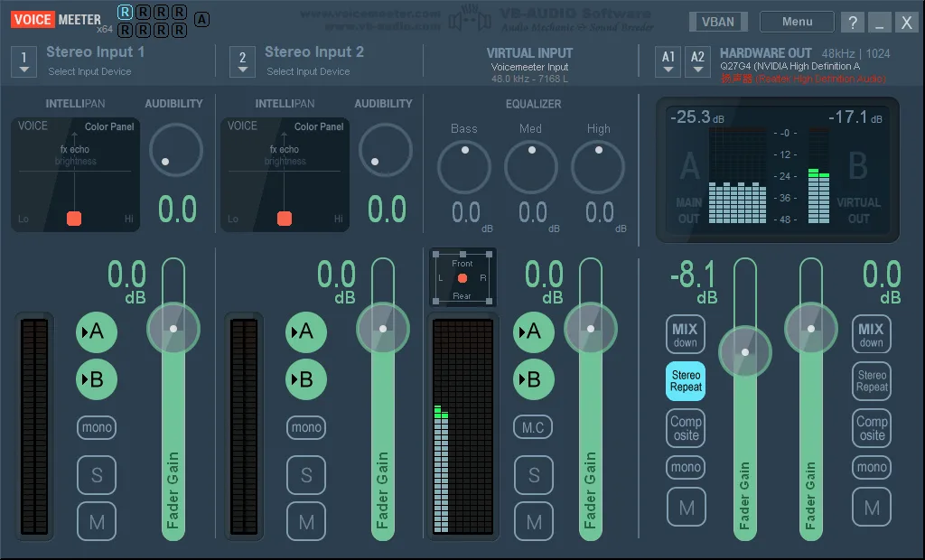Select Composite mode at the far right edge
Screen dimensions: 925x560
(x=872, y=428)
